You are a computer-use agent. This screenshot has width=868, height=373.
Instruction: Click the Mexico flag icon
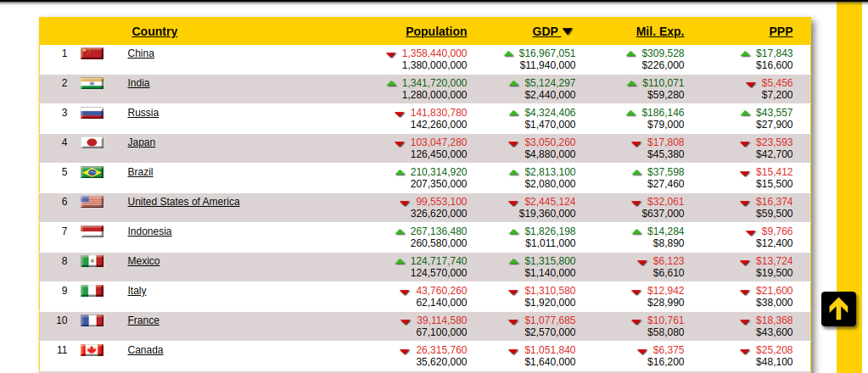coord(92,261)
